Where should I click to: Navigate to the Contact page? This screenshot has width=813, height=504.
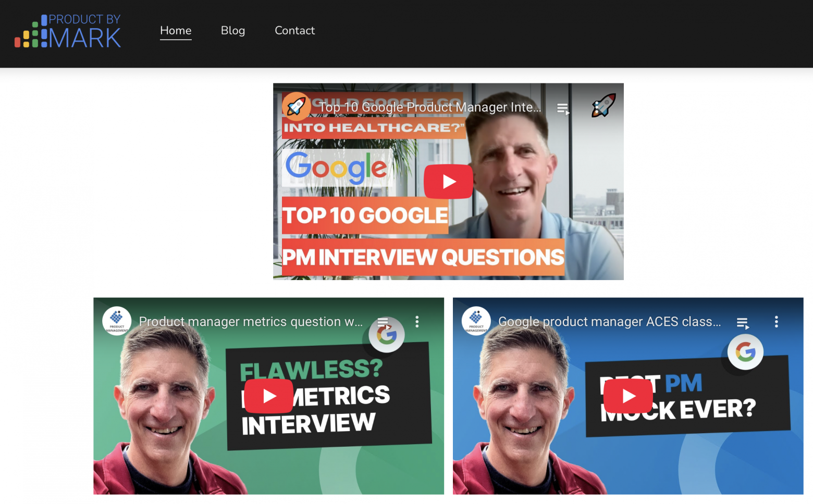(295, 31)
